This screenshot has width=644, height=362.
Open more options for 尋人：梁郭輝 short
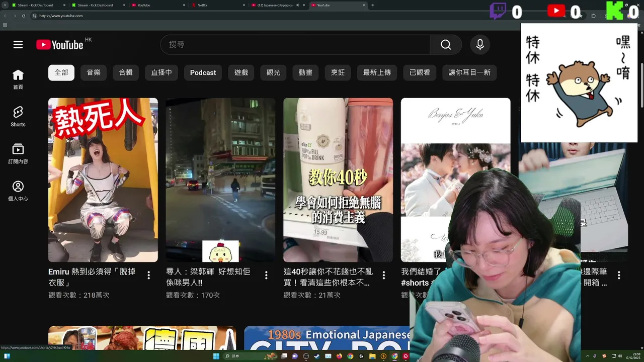pos(266,275)
